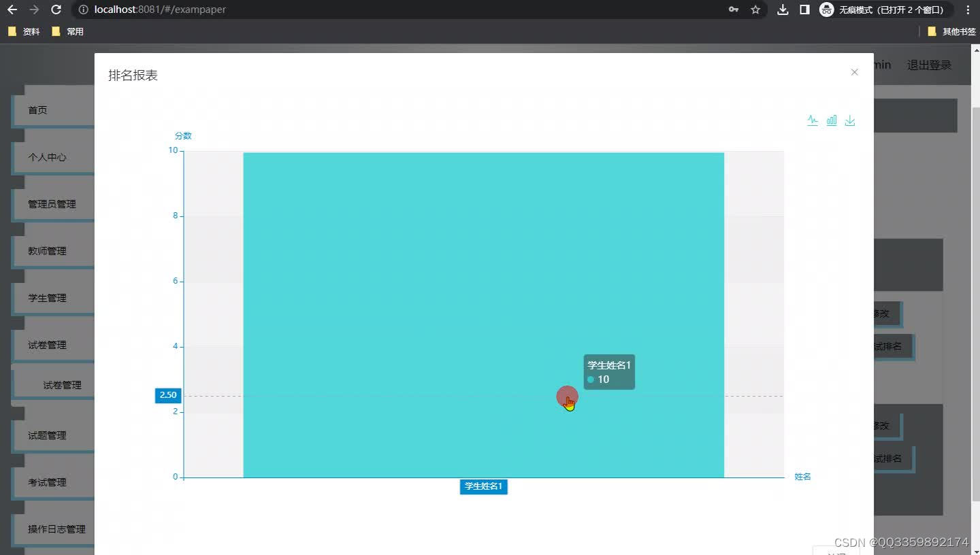980x555 pixels.
Task: Switch chart to line view icon
Action: point(813,120)
